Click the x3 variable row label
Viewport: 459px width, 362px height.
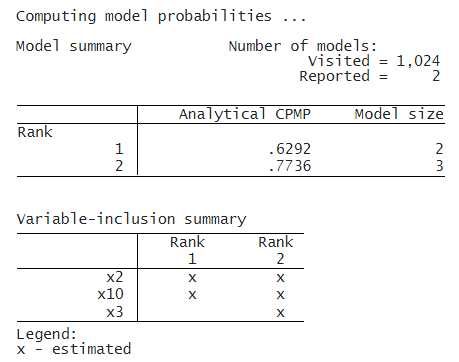[115, 312]
